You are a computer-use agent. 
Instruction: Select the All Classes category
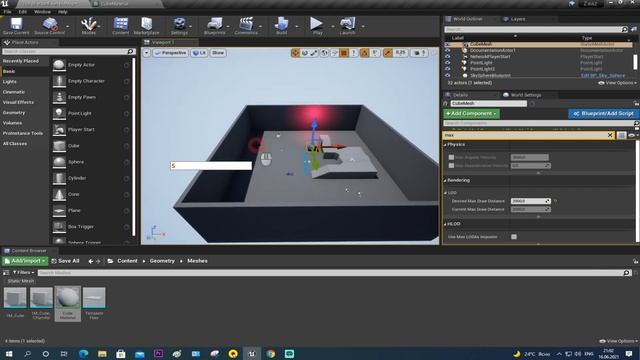click(15, 144)
